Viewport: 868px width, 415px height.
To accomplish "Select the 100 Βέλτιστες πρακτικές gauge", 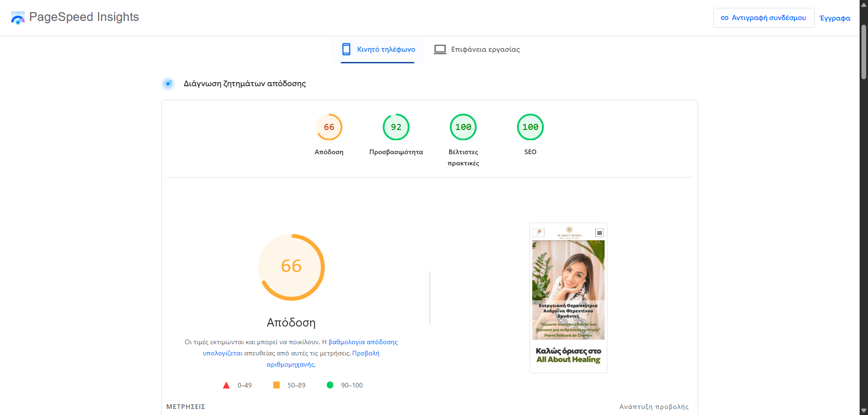I will [463, 127].
